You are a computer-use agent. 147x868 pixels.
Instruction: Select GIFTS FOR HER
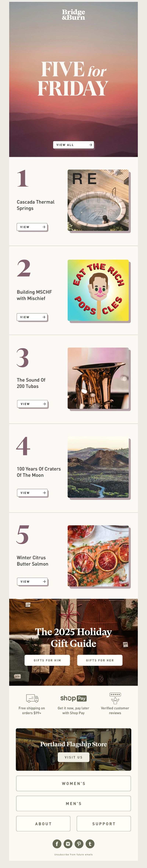(100, 660)
